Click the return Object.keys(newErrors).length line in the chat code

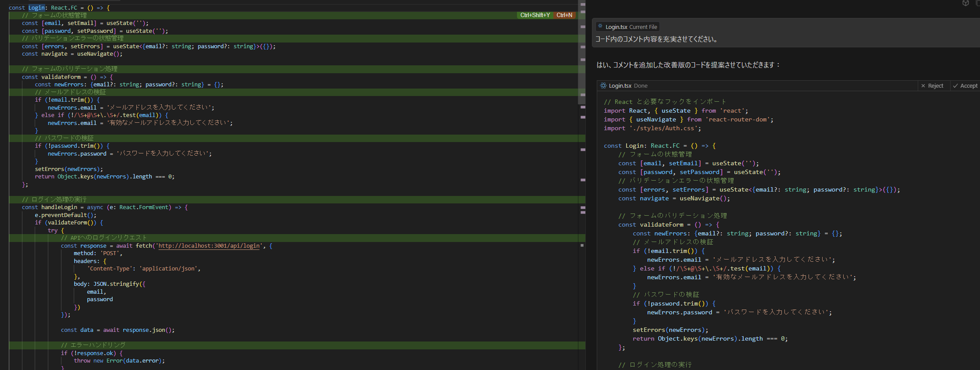(710, 339)
